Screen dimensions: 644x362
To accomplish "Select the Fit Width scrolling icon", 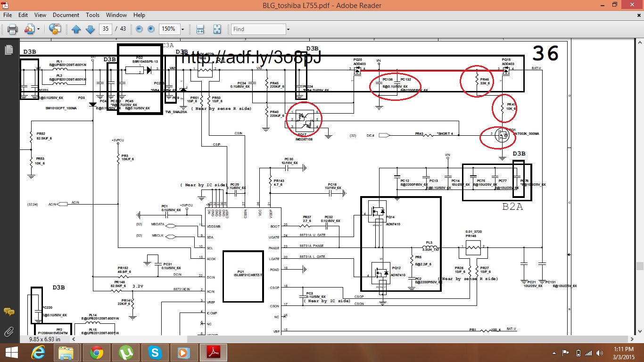I will point(200,29).
